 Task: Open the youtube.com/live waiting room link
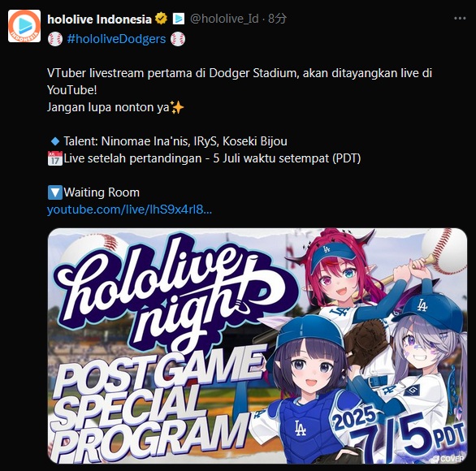(129, 210)
